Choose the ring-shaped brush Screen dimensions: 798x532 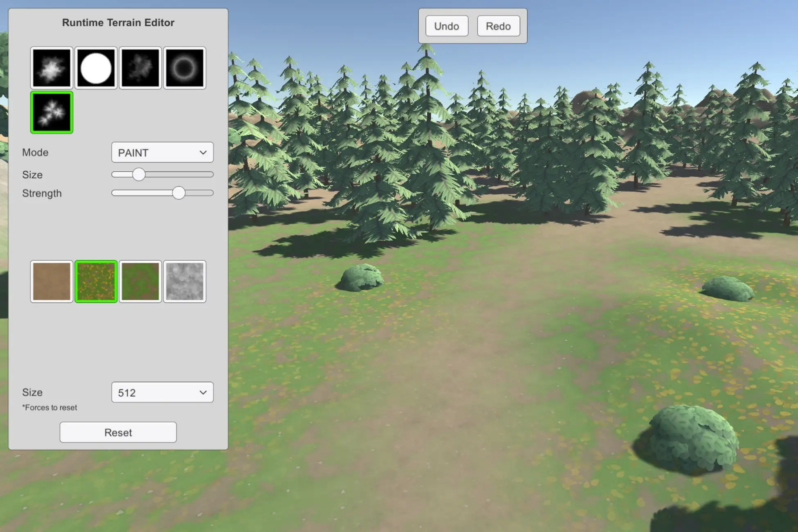click(x=185, y=68)
